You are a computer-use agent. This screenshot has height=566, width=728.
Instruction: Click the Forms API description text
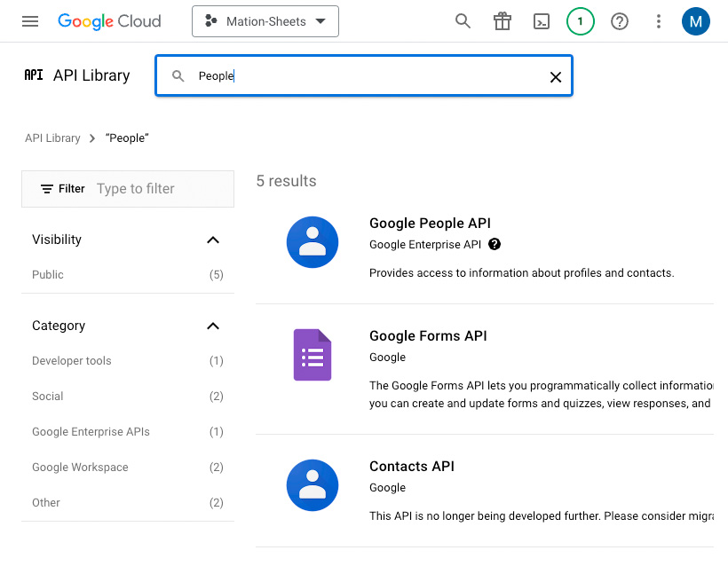[x=542, y=395]
